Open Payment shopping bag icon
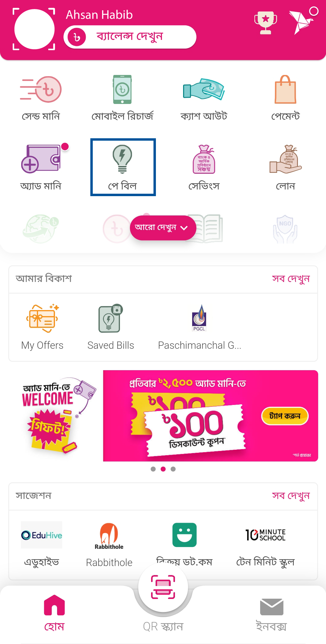The width and height of the screenshot is (326, 644). (x=285, y=89)
